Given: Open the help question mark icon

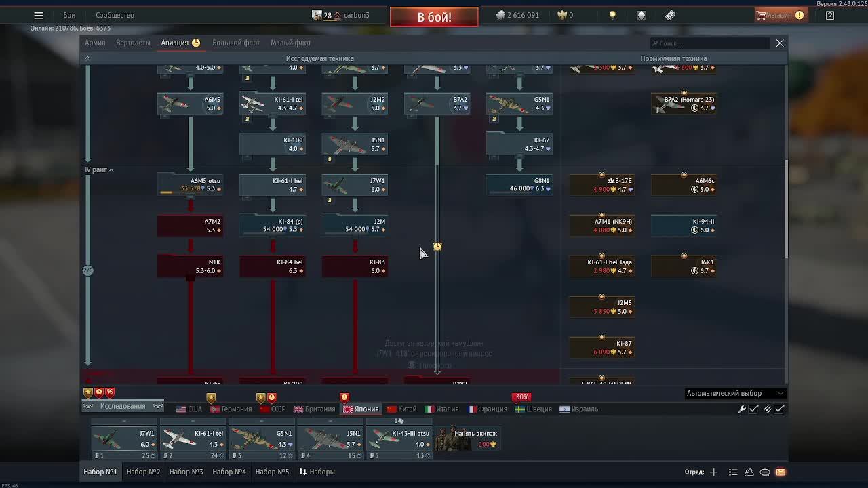Looking at the screenshot, I should click(830, 15).
